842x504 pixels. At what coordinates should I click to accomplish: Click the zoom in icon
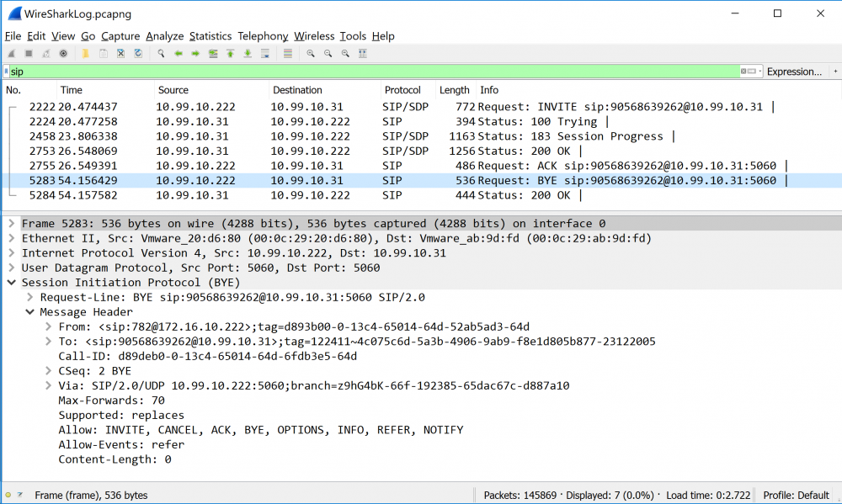(311, 54)
